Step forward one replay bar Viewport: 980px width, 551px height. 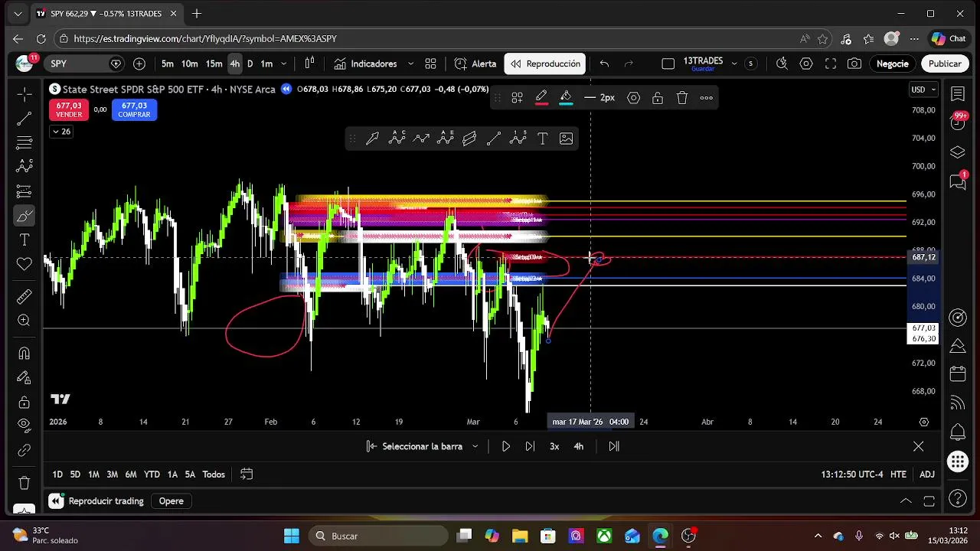[x=530, y=446]
